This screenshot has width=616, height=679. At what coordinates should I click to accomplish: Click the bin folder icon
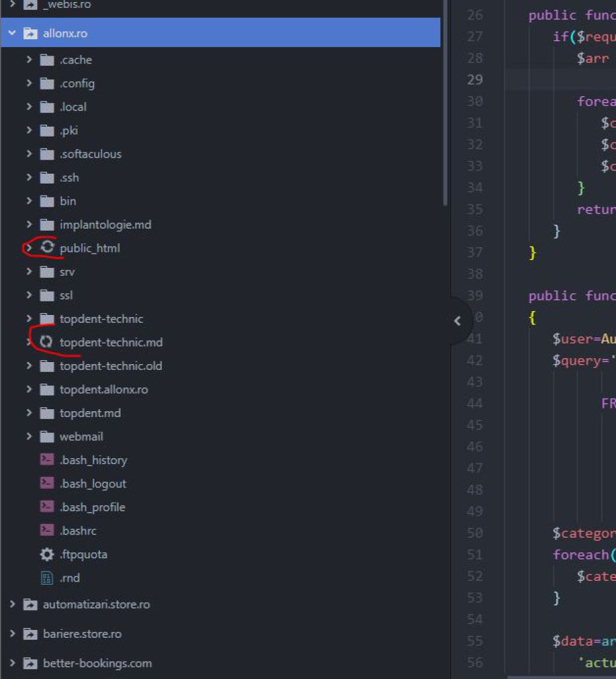[47, 201]
